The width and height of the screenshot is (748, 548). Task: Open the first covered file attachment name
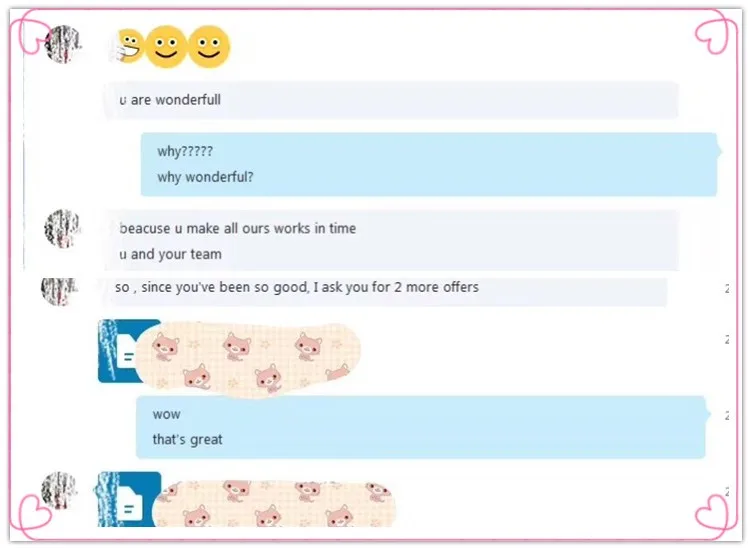pyautogui.click(x=248, y=359)
